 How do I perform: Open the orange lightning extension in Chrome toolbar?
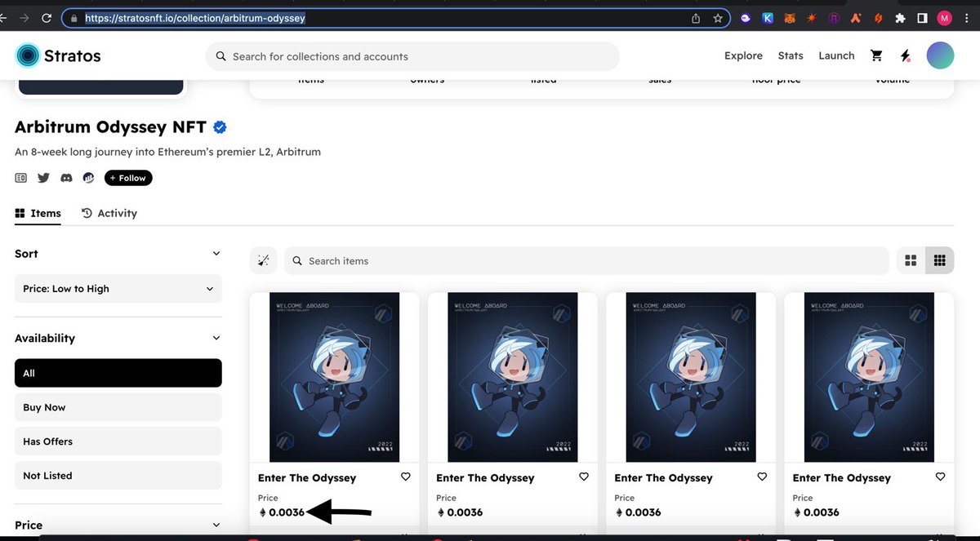tap(878, 18)
